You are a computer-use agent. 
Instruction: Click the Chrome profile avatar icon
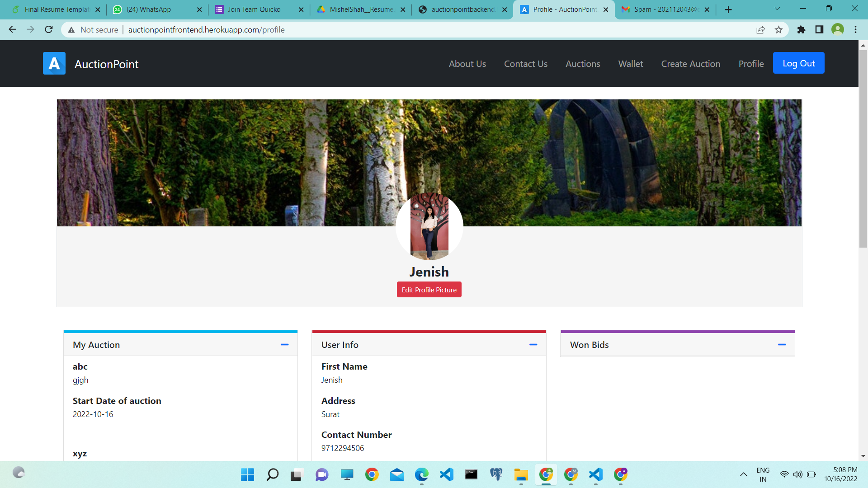[x=837, y=30]
